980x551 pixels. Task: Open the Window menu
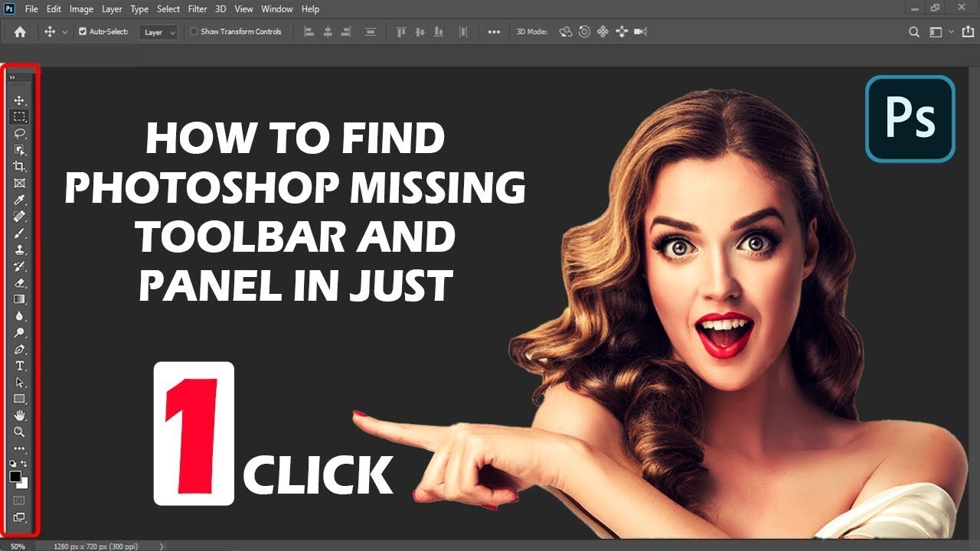click(277, 9)
